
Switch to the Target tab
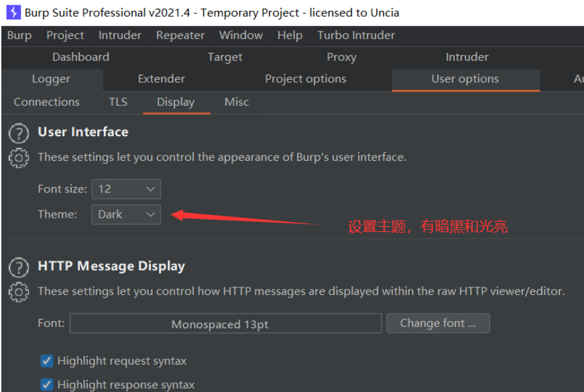(x=225, y=57)
